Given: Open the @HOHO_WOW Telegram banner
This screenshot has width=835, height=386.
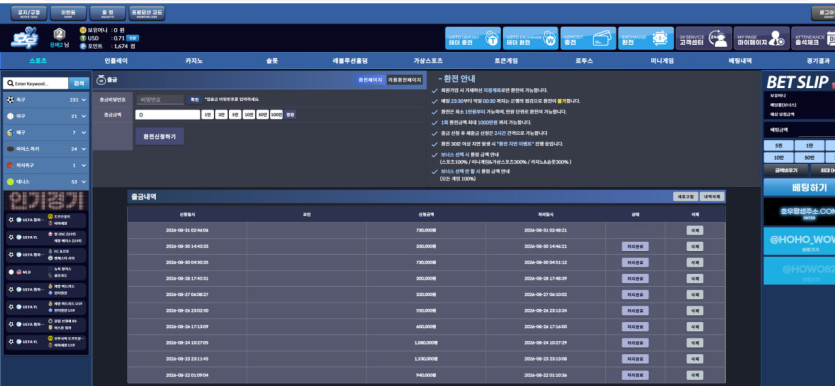Looking at the screenshot, I should click(x=799, y=241).
